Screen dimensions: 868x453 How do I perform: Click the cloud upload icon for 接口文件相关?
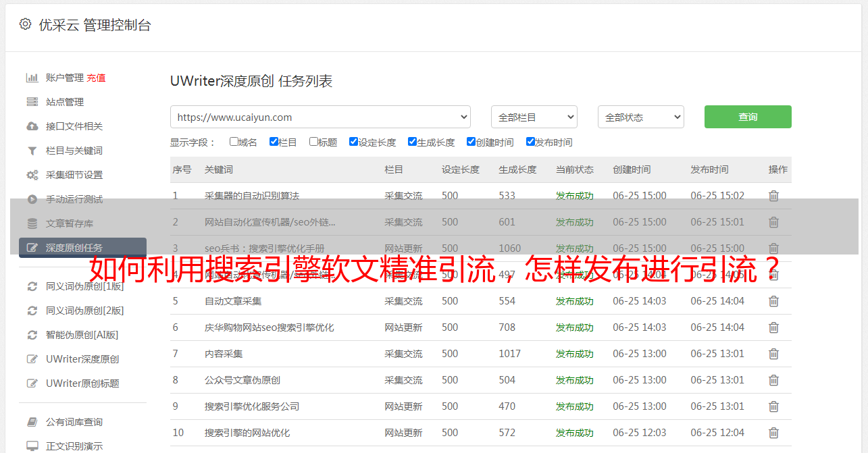32,126
